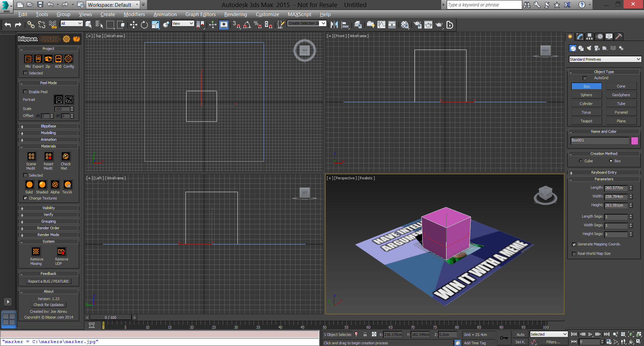The image size is (644, 346).
Task: Click the Blippar toolbox settings gear icon
Action: pos(66,39)
